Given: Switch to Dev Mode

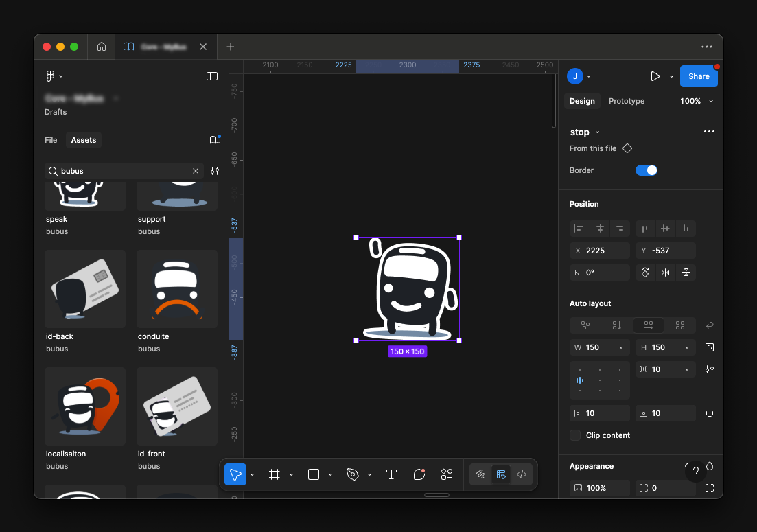Looking at the screenshot, I should click(522, 474).
